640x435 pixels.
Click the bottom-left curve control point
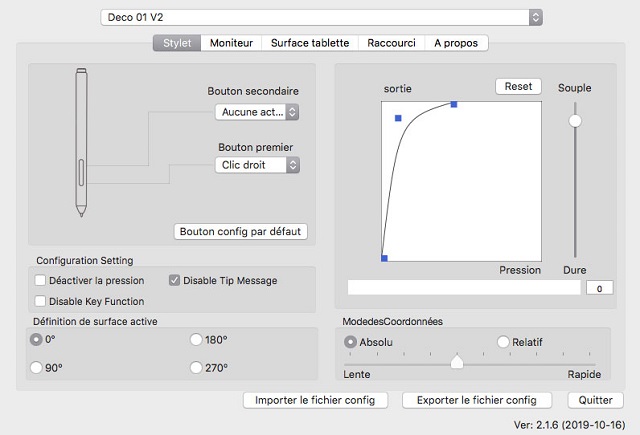coord(384,258)
